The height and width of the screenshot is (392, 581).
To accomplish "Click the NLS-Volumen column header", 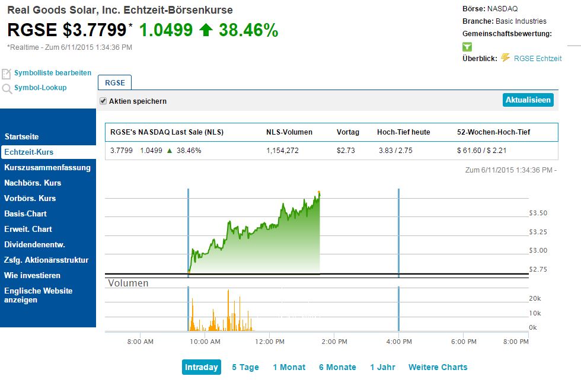I will coord(289,132).
